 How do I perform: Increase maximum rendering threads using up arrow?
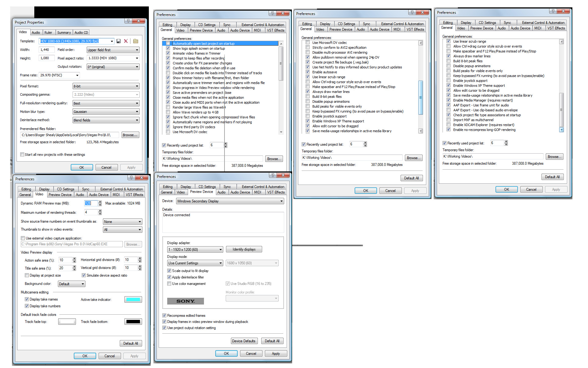[100, 211]
